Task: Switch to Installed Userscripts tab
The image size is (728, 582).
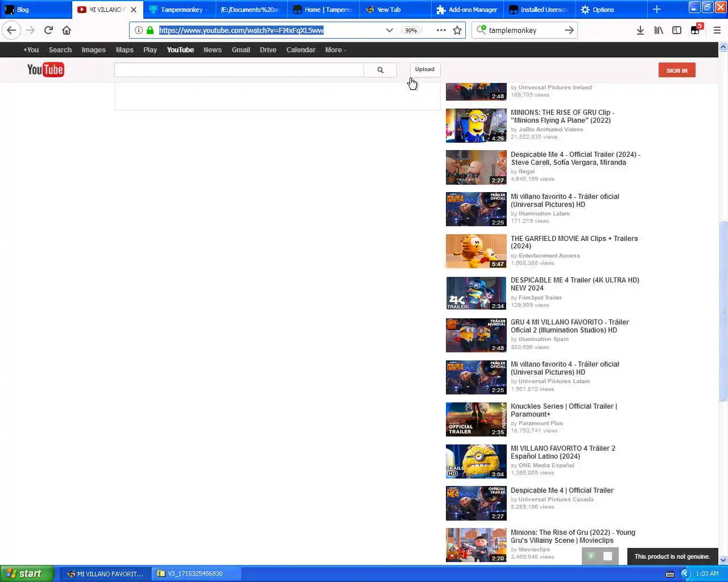Action: pyautogui.click(x=539, y=10)
